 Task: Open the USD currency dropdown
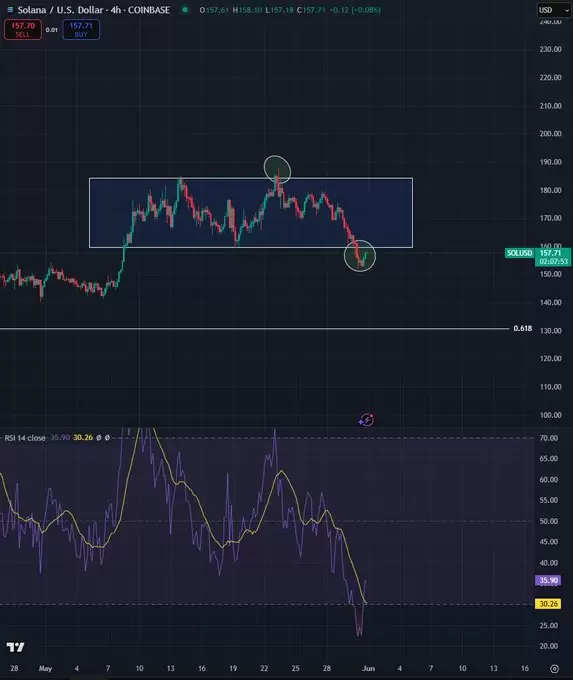pos(554,10)
